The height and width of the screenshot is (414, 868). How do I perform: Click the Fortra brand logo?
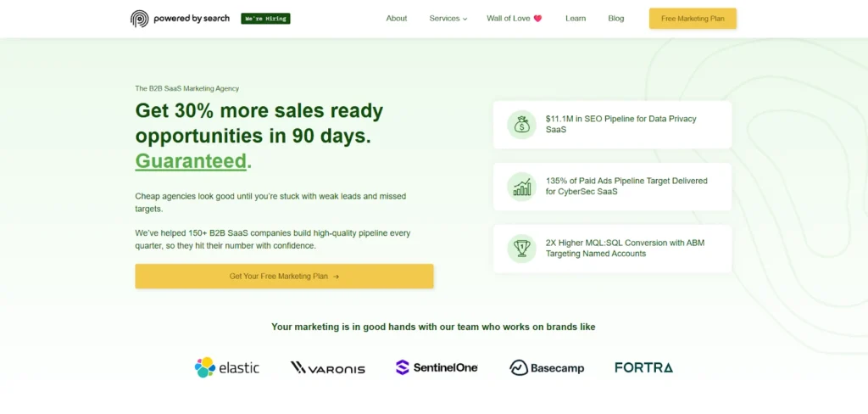click(644, 366)
